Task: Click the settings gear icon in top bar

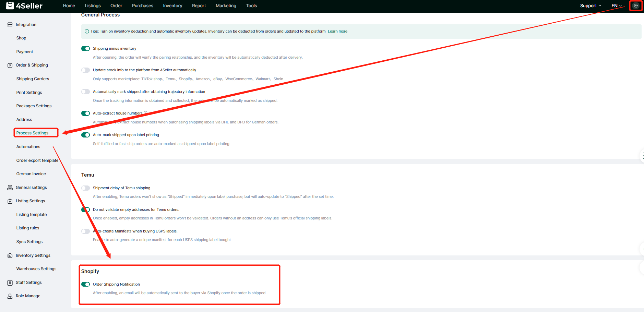Action: pyautogui.click(x=635, y=6)
